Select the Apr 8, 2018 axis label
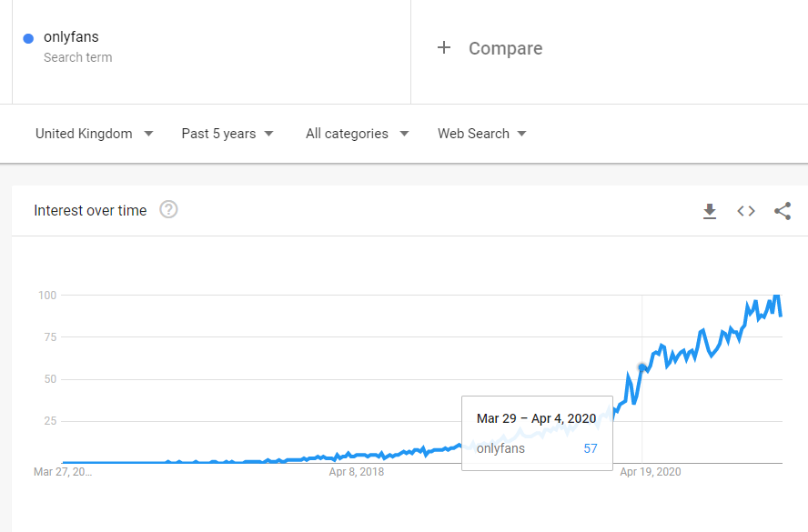Screen dimensions: 808x532 [x=357, y=472]
